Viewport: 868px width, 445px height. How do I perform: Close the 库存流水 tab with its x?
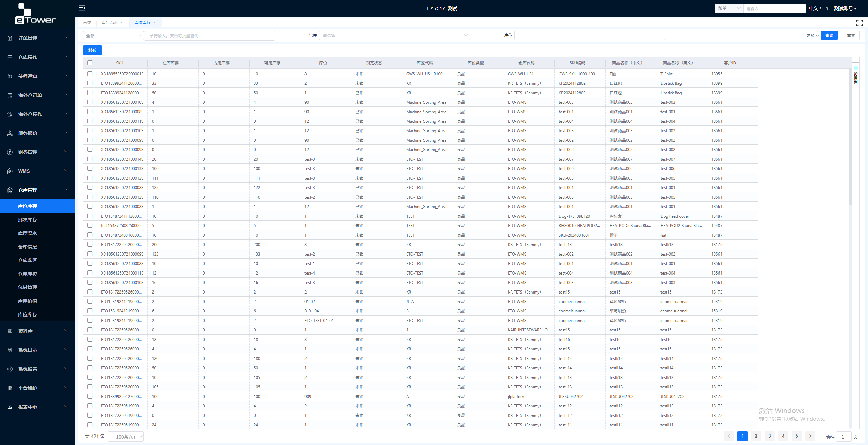[x=121, y=23]
